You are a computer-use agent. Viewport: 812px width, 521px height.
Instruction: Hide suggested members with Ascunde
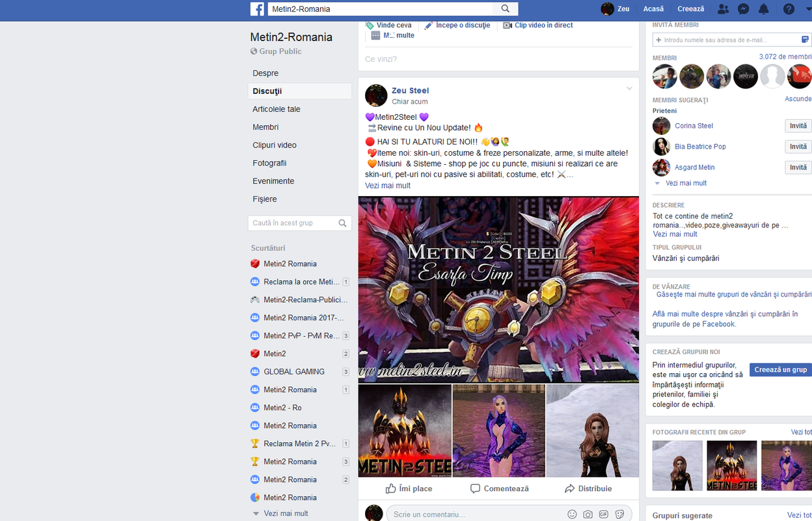click(x=798, y=99)
